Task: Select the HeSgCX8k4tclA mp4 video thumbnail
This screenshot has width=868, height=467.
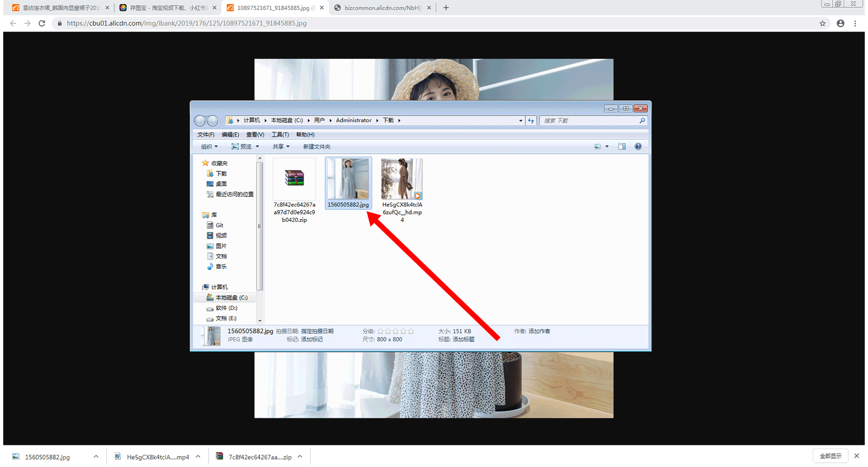Action: (402, 179)
